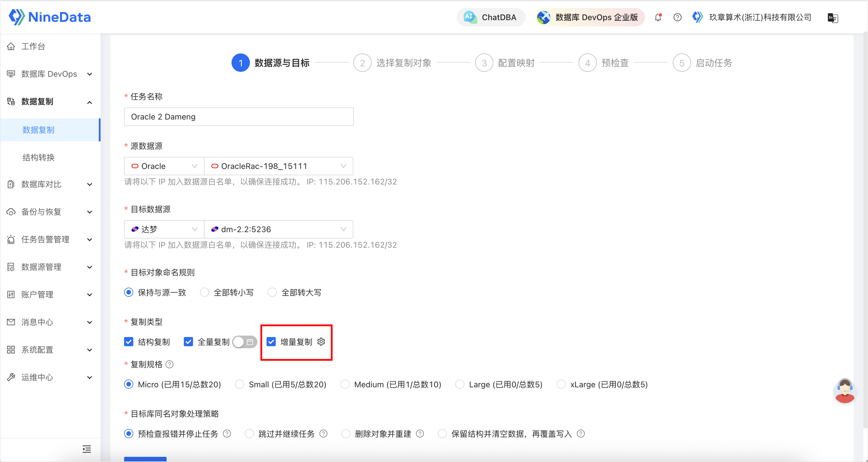Click help icon beside 删除对象并重建
This screenshot has height=462, width=868.
click(420, 434)
